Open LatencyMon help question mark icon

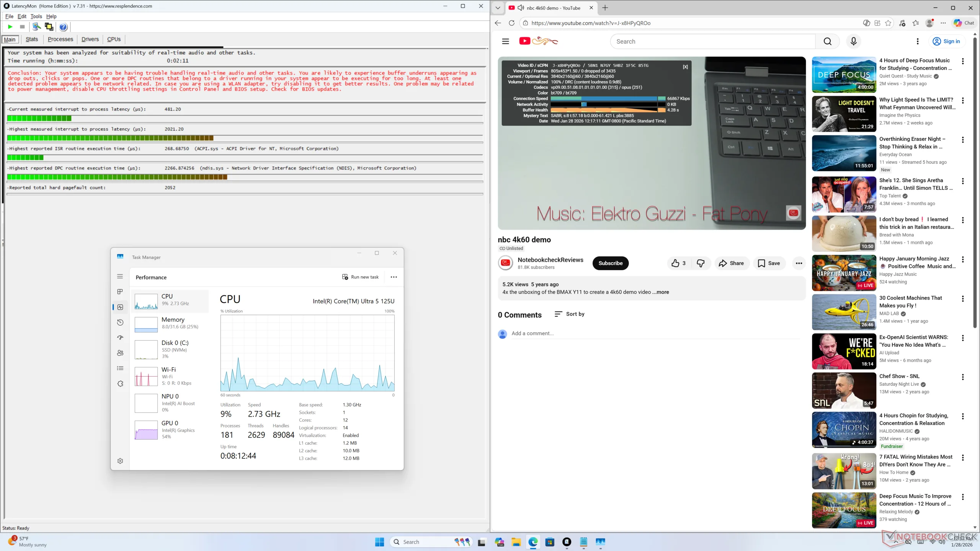pyautogui.click(x=64, y=27)
